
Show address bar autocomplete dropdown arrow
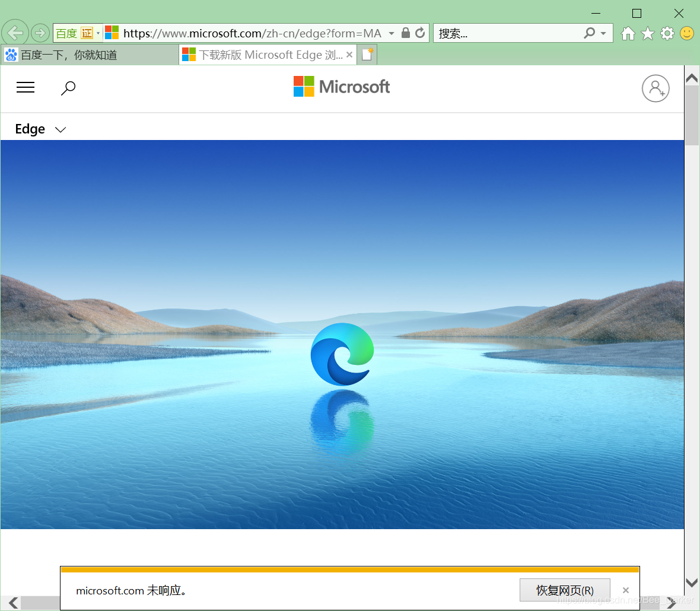pos(392,33)
